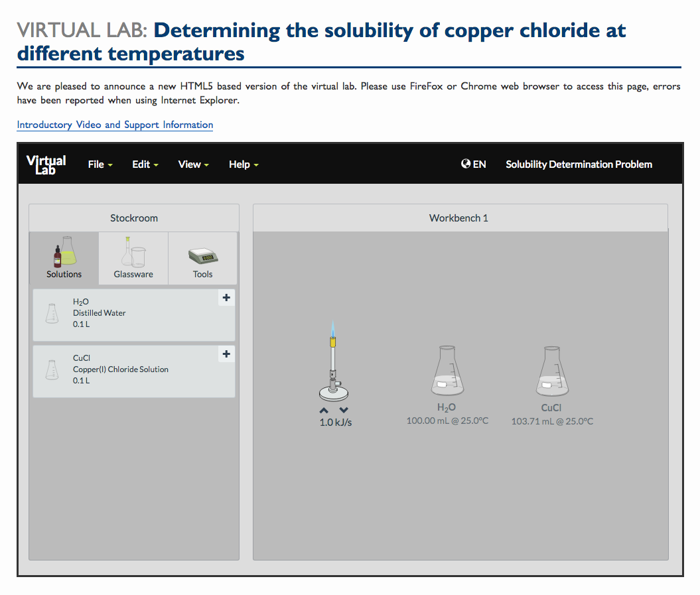Add Copper(I) Chloride Solution with plus button
700x595 pixels.
click(x=226, y=354)
